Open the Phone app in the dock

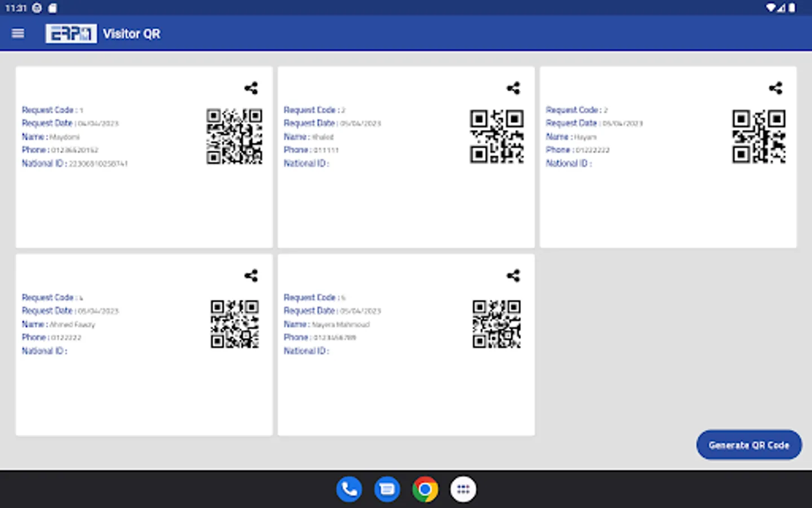(x=349, y=489)
